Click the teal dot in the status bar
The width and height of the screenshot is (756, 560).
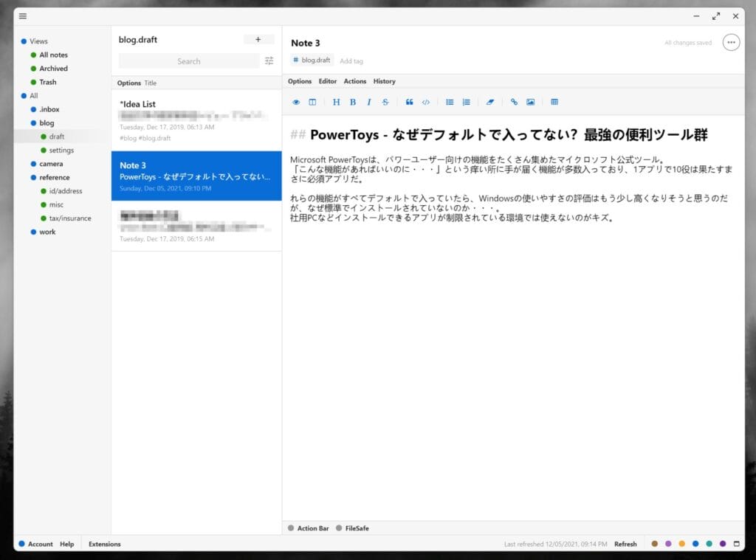point(709,544)
